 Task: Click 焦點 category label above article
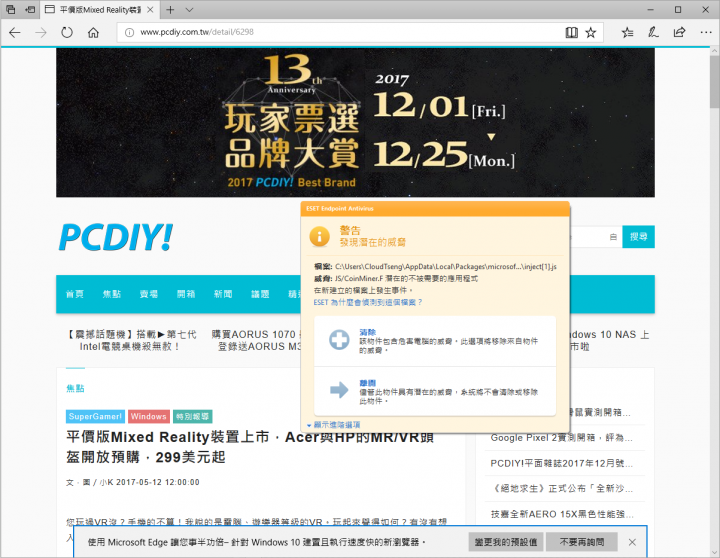pos(75,389)
